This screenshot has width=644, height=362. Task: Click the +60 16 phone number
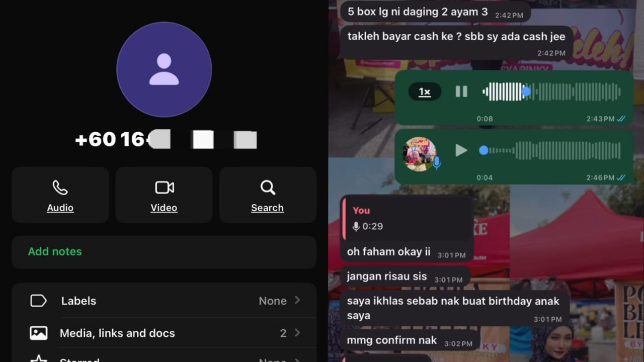[x=166, y=139]
